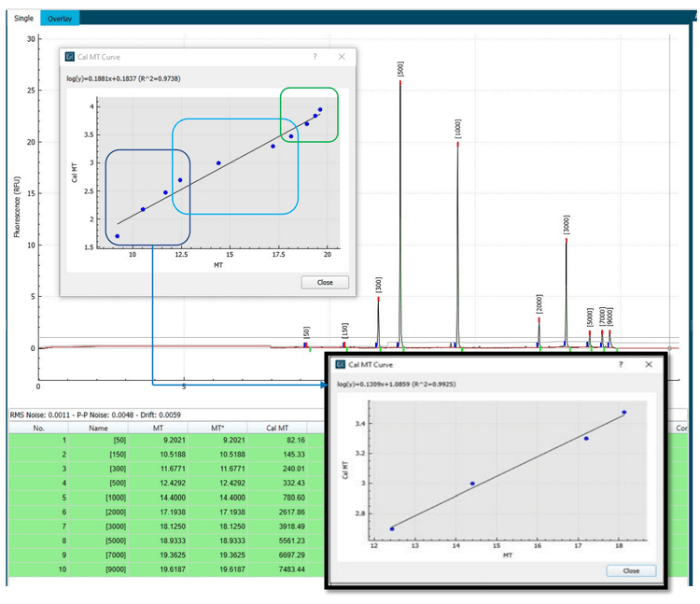This screenshot has width=700, height=604.
Task: Click the [500] peak label on electropherogram
Action: (400, 68)
